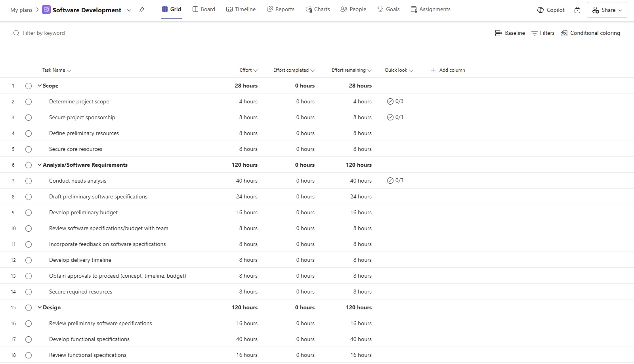
Task: Open the Effort remaining column dropdown
Action: [370, 71]
